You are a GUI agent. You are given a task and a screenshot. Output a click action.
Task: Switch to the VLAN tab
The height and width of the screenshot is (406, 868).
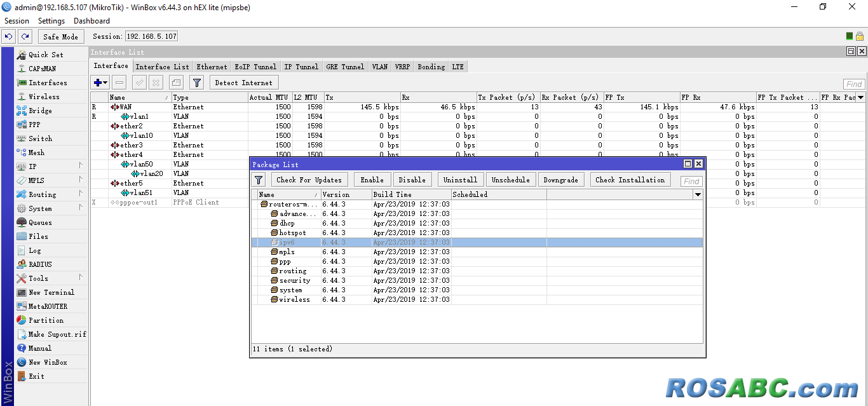(380, 67)
